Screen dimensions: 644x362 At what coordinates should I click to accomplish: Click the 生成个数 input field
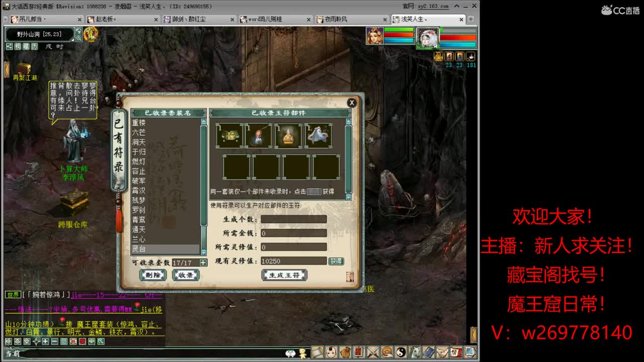click(x=294, y=219)
